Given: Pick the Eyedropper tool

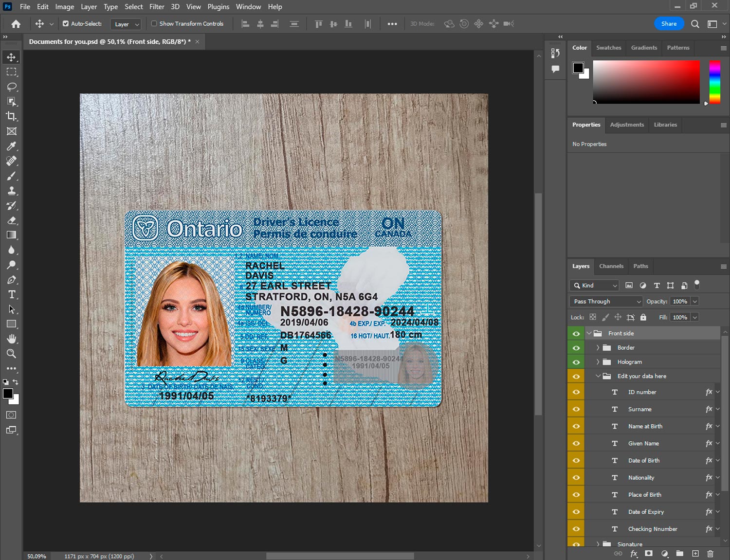Looking at the screenshot, I should (12, 146).
